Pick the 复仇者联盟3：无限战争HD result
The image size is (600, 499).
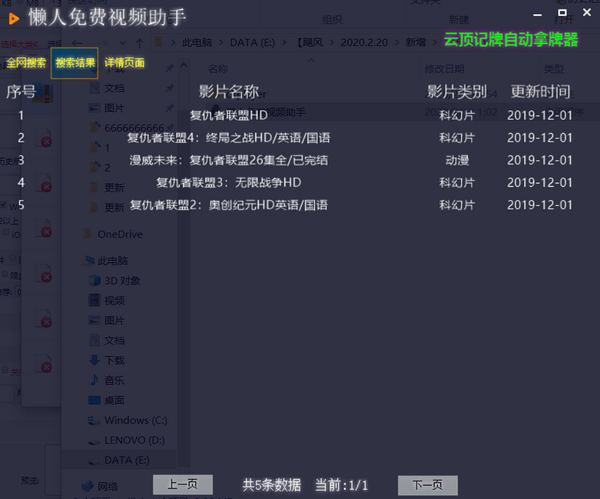[229, 182]
